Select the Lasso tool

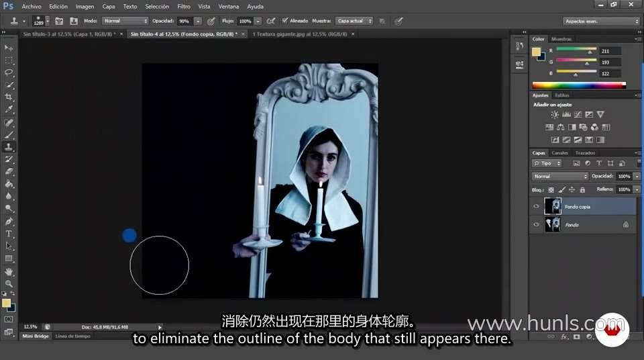click(9, 73)
